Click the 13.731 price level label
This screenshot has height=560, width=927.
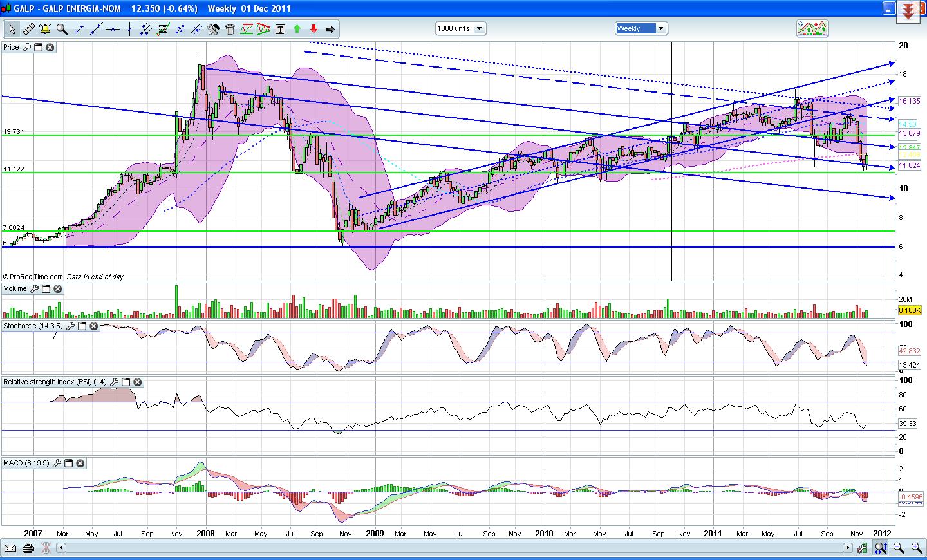click(x=14, y=131)
